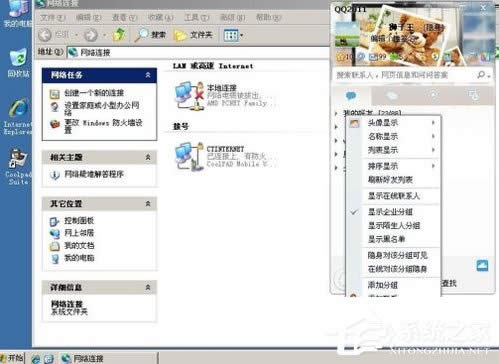Open the 查看 menu

tap(124, 17)
